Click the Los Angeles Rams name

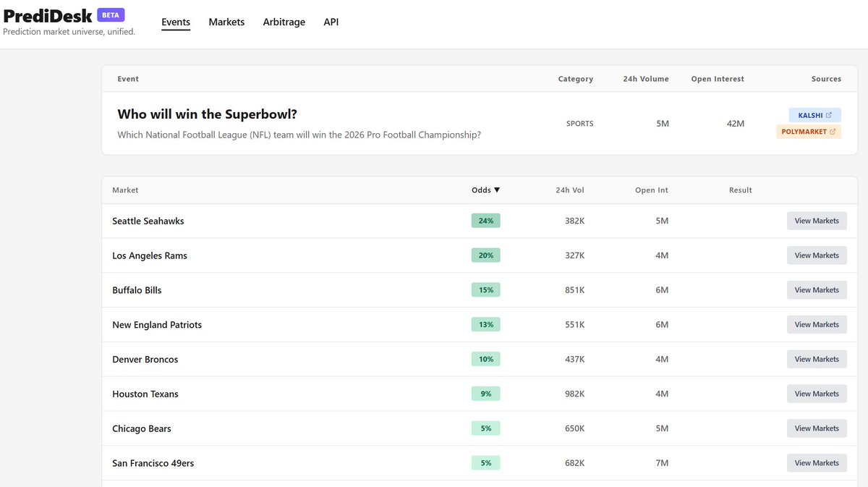150,255
